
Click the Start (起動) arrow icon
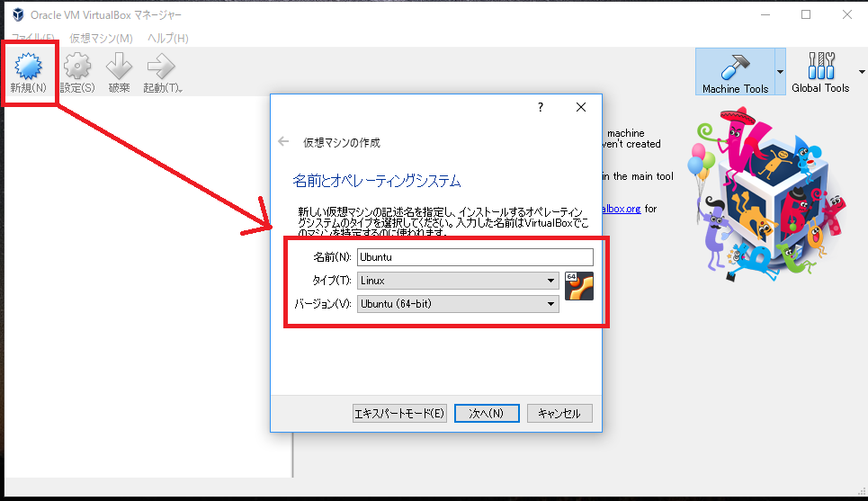tap(161, 67)
